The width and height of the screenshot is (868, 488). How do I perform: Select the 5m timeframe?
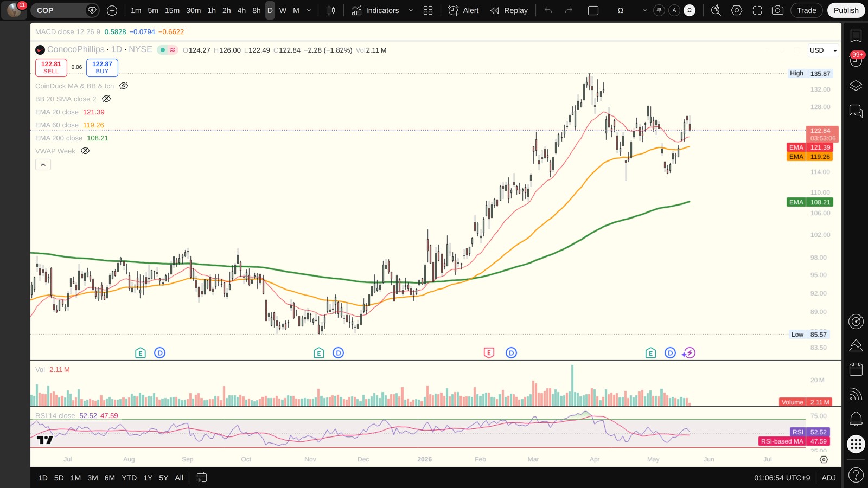(x=153, y=10)
